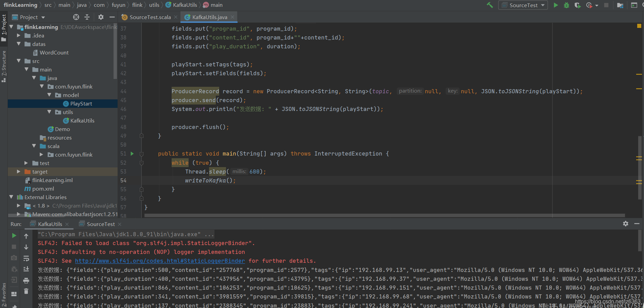Screen dimensions: 644x308
Task: Expand the test folder
Action: [26, 163]
